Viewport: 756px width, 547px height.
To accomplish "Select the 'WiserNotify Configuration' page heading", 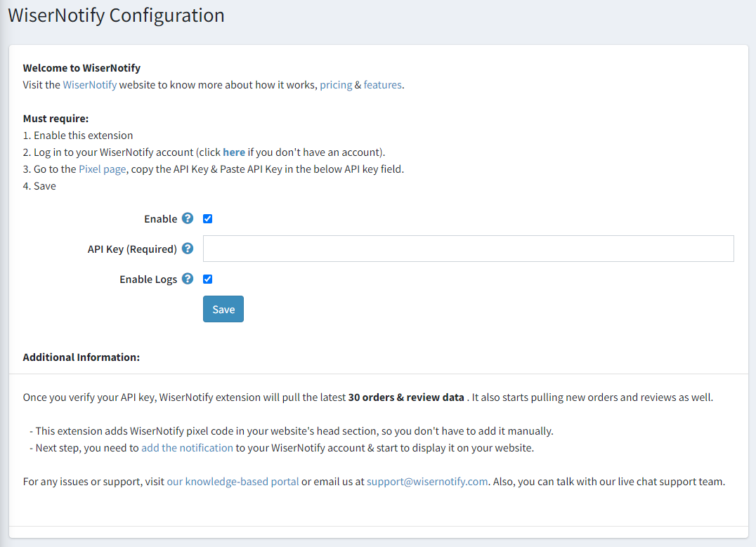I will pyautogui.click(x=116, y=15).
